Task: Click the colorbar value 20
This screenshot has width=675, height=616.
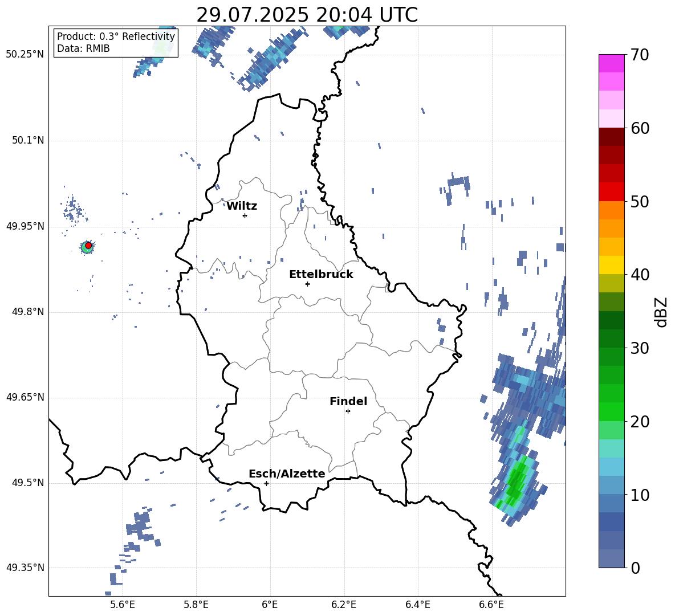Action: (x=640, y=422)
